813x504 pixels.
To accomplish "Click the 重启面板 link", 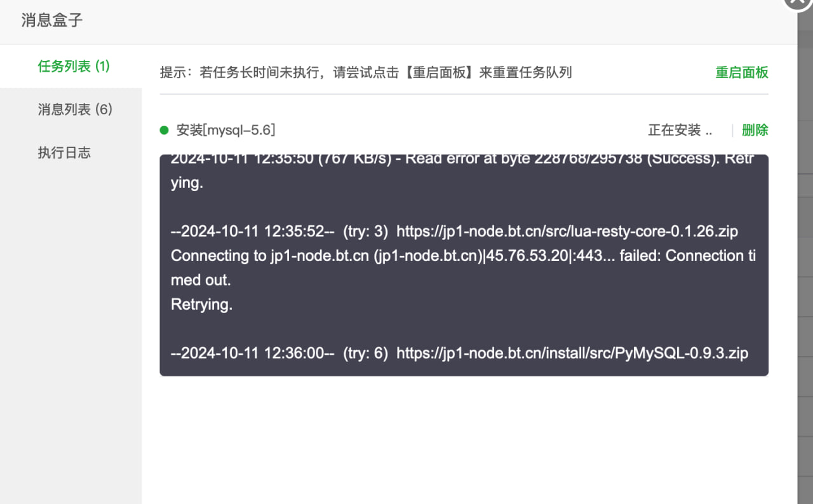I will coord(742,72).
